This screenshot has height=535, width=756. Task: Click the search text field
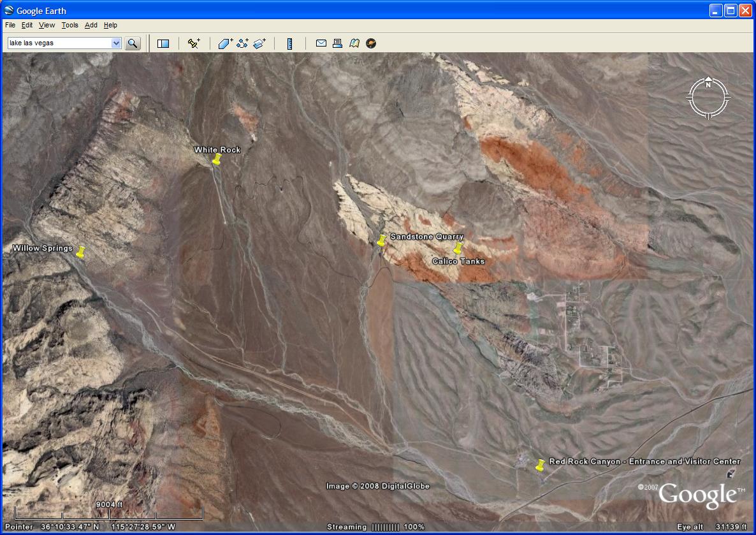pos(59,43)
